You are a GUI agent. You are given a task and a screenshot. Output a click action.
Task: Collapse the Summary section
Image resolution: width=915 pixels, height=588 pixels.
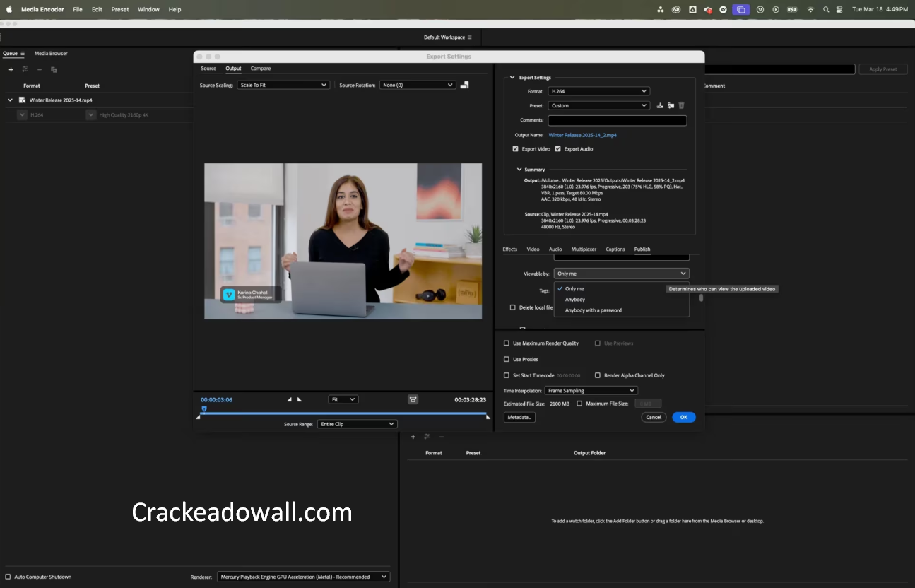coord(519,170)
